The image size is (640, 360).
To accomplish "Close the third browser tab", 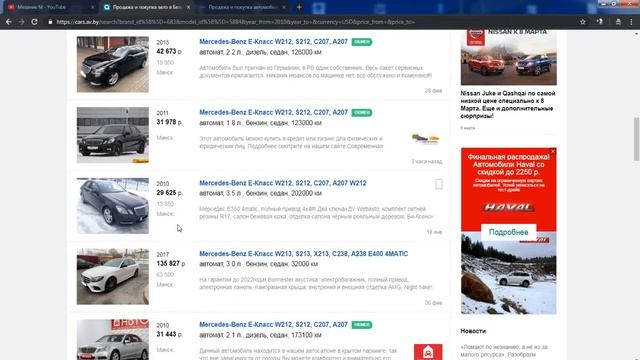I will coord(284,7).
